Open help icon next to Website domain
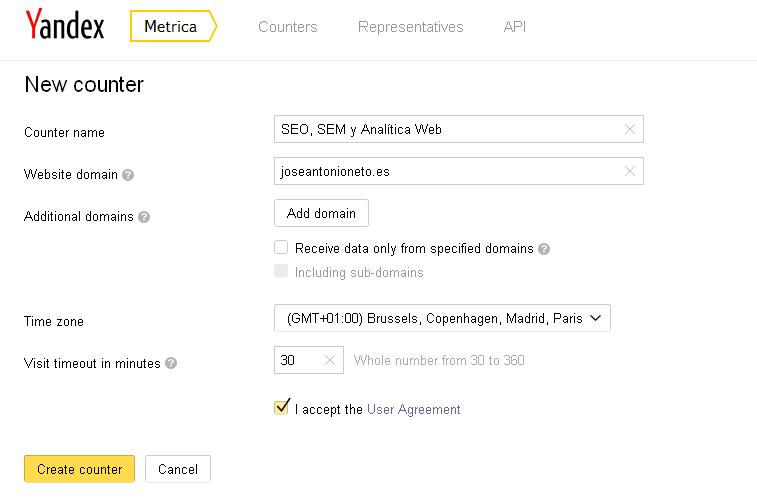The height and width of the screenshot is (502, 757). (x=128, y=175)
